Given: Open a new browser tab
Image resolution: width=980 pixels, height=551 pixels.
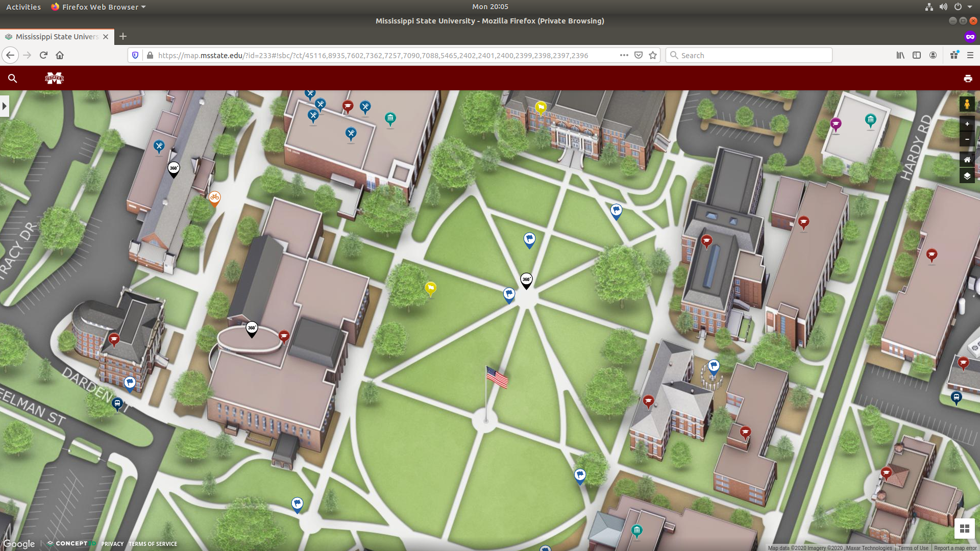Looking at the screenshot, I should coord(123,36).
